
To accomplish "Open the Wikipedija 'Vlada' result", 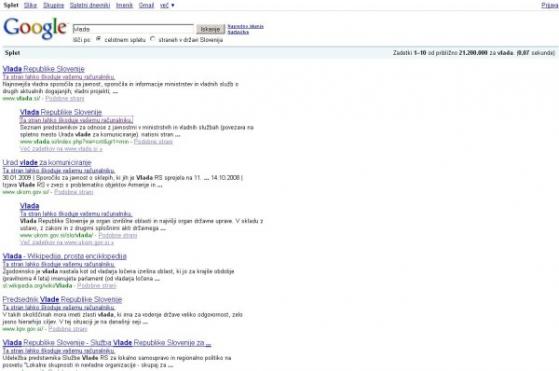I will point(65,256).
